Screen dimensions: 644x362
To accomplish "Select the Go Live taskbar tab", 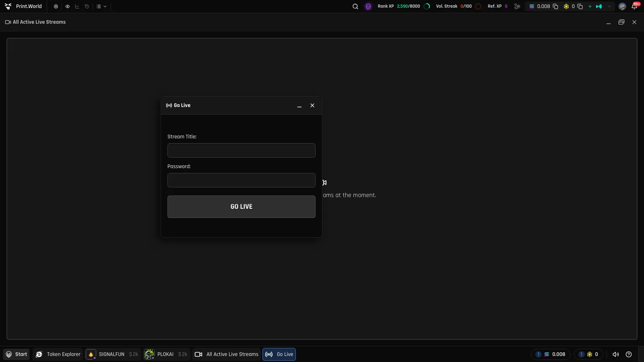I will 279,354.
